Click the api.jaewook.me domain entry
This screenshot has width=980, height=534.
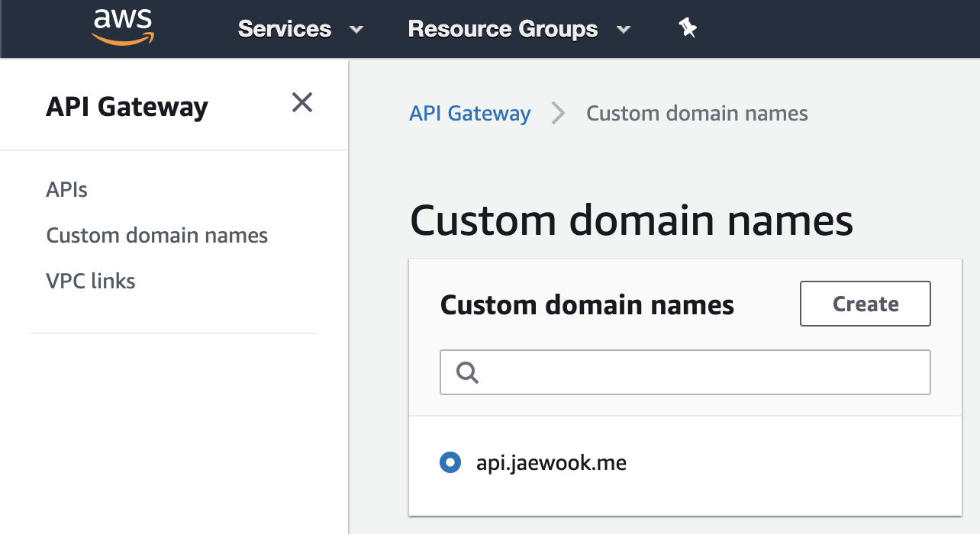click(x=551, y=462)
